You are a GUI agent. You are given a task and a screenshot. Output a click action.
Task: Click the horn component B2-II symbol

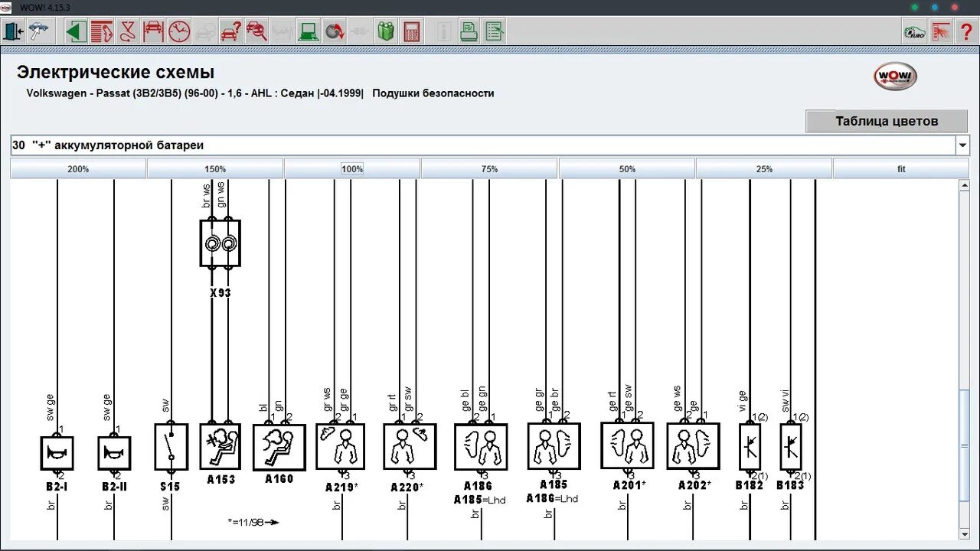pyautogui.click(x=114, y=453)
